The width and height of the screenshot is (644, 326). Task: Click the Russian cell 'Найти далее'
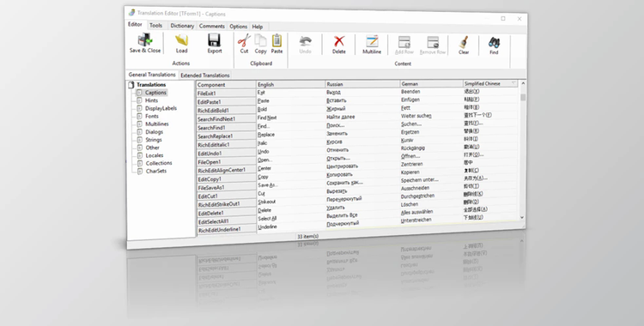(x=341, y=117)
